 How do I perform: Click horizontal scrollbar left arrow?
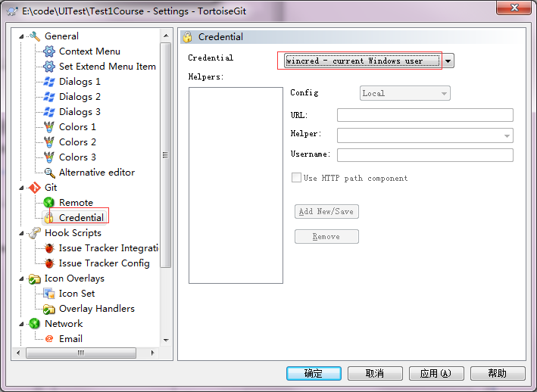tap(18, 353)
